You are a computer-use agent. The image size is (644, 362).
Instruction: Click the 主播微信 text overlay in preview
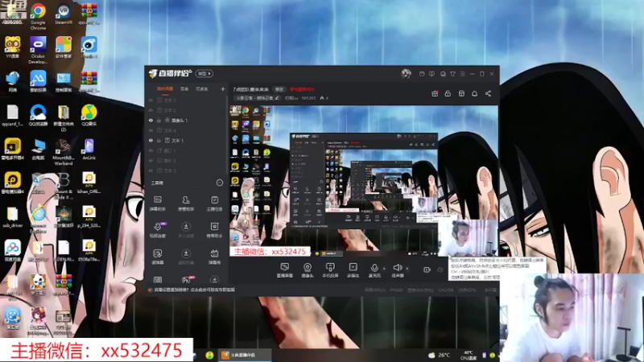click(x=270, y=252)
